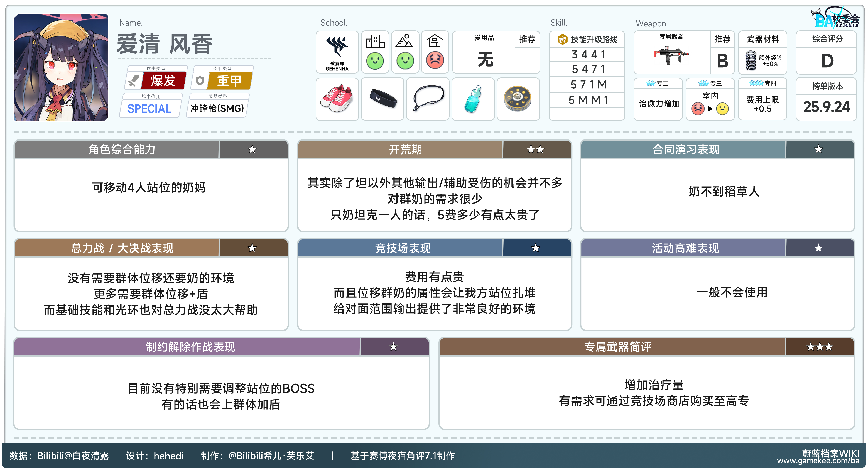Click the weapon spring material icon
This screenshot has height=470, width=868.
tap(751, 60)
